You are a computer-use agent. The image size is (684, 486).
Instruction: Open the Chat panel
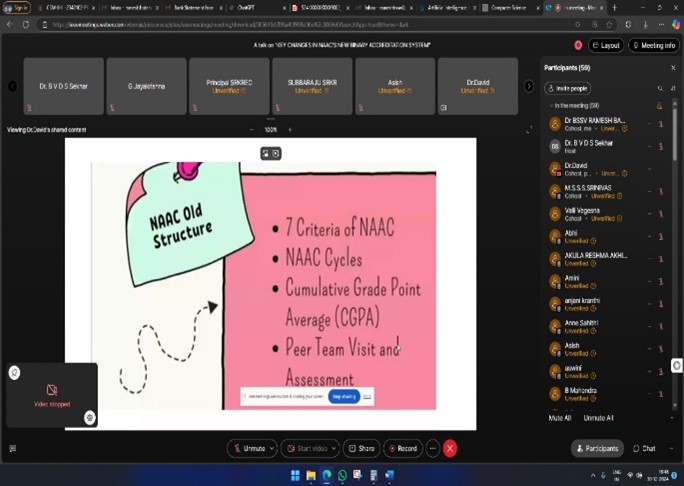(x=644, y=449)
